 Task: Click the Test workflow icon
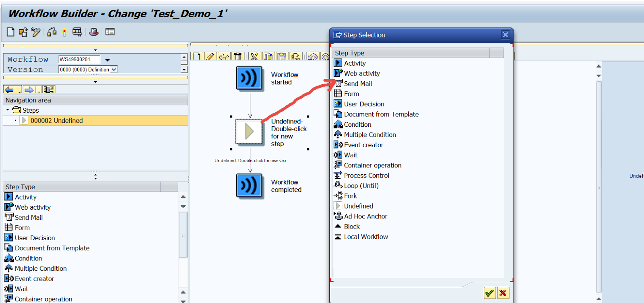[x=77, y=32]
